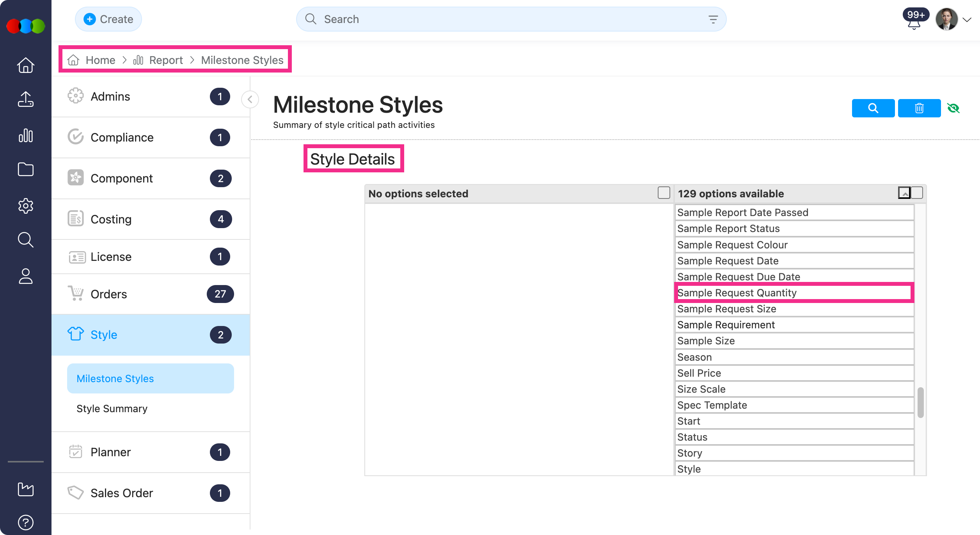Open the reports bar chart sidebar icon
The image size is (980, 535).
26,135
